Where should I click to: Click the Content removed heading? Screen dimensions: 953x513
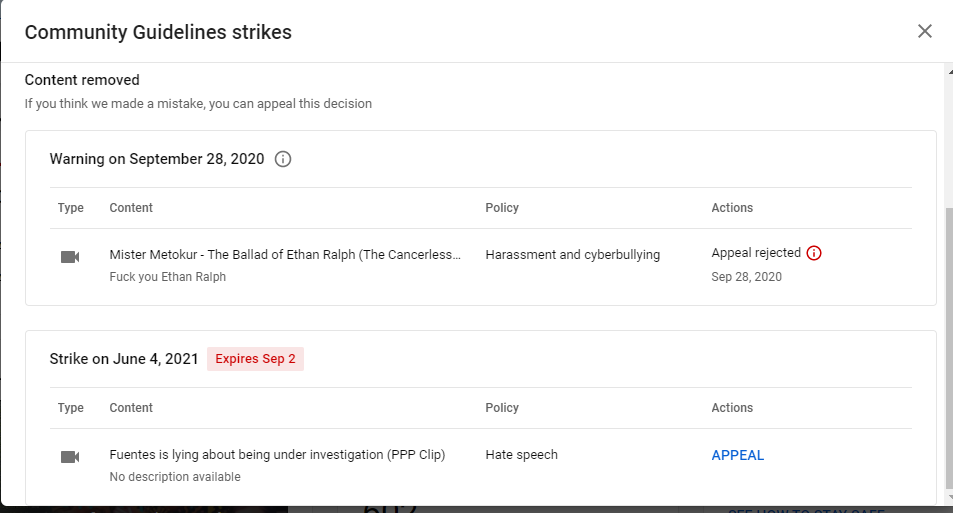pos(82,80)
